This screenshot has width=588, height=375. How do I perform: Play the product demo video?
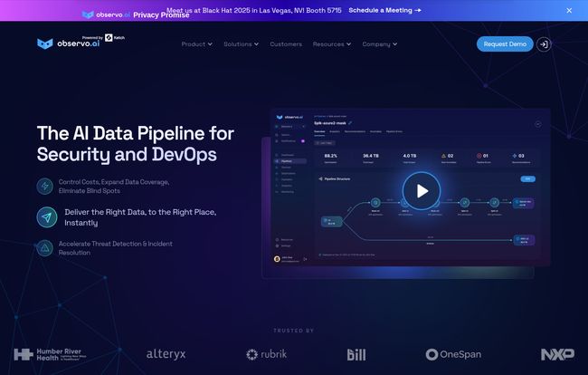click(422, 190)
